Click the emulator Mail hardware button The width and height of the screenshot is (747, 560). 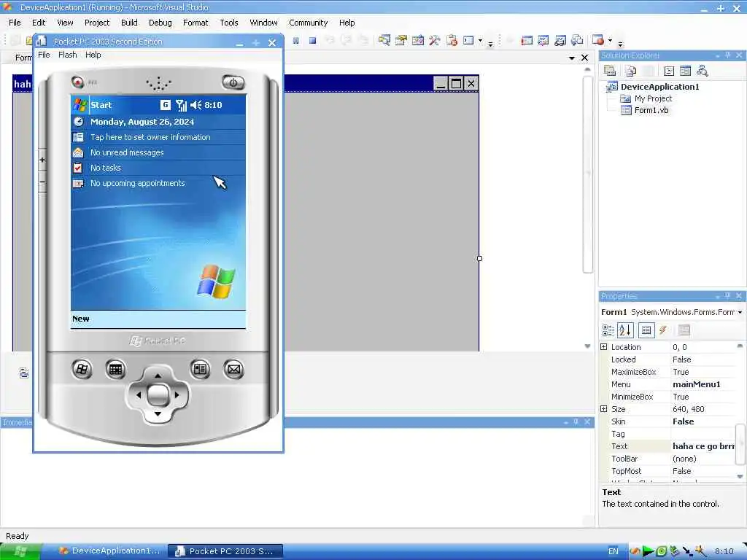(234, 369)
